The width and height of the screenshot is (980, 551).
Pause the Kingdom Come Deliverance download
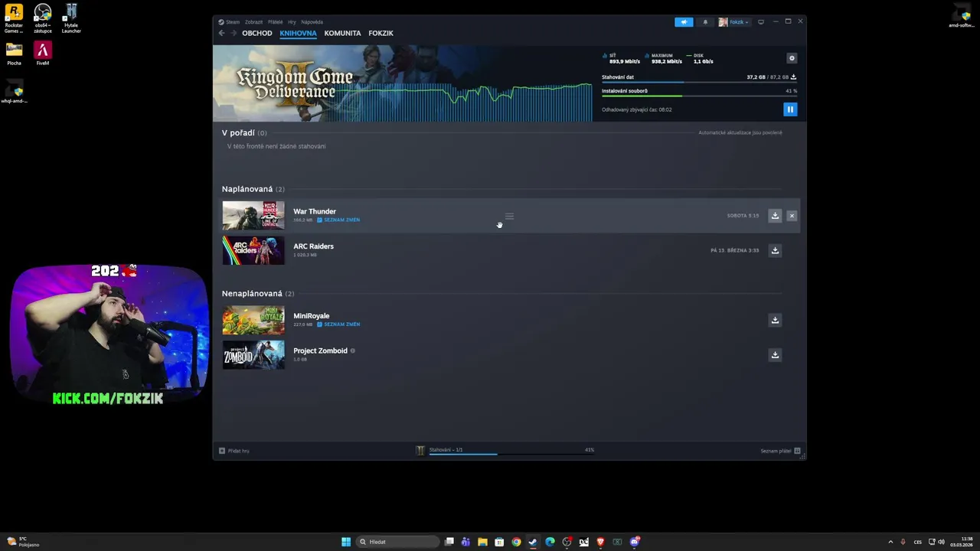click(x=790, y=109)
